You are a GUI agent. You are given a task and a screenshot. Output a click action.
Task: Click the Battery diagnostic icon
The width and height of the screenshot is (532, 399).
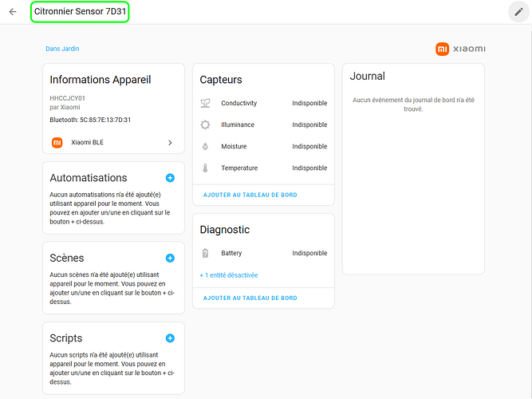coord(205,253)
